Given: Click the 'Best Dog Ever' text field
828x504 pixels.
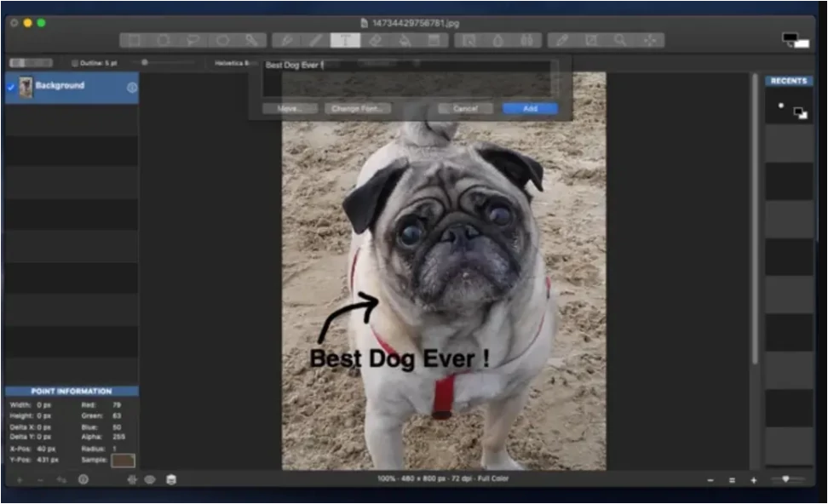Looking at the screenshot, I should [x=407, y=77].
